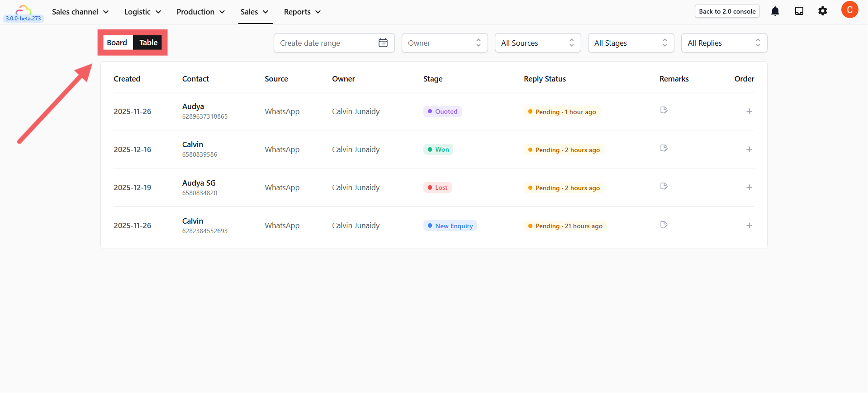868x393 pixels.
Task: Click phone number 6580839586
Action: point(199,154)
